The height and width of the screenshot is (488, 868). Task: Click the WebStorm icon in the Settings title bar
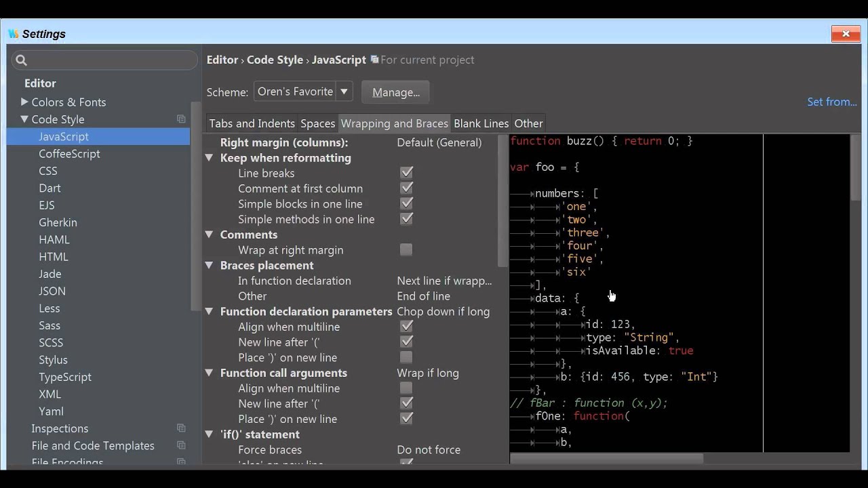click(x=14, y=34)
